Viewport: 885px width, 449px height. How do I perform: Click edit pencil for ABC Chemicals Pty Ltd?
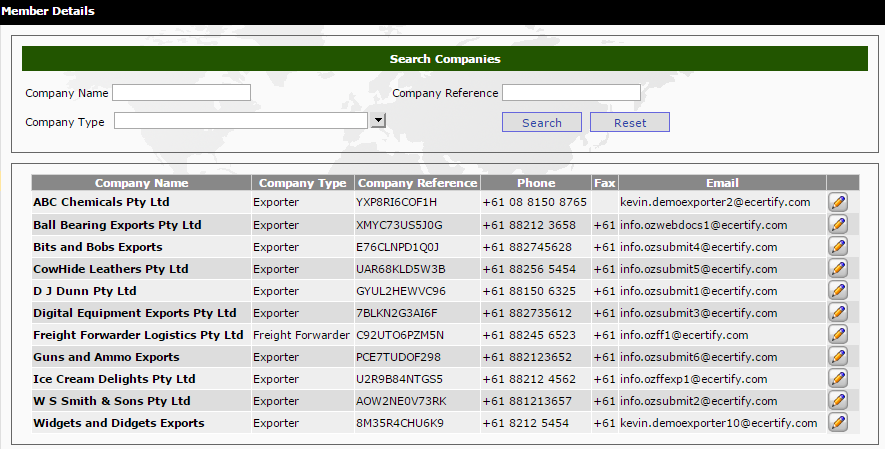[838, 202]
